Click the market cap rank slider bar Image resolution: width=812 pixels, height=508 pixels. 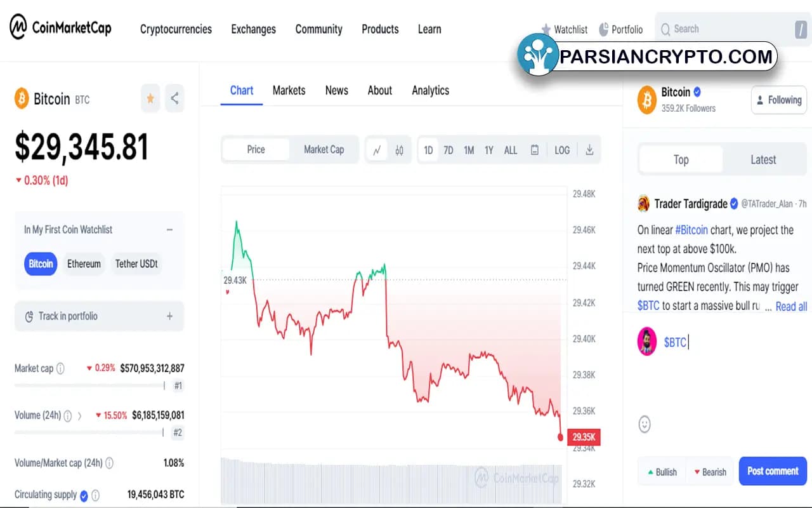point(89,385)
